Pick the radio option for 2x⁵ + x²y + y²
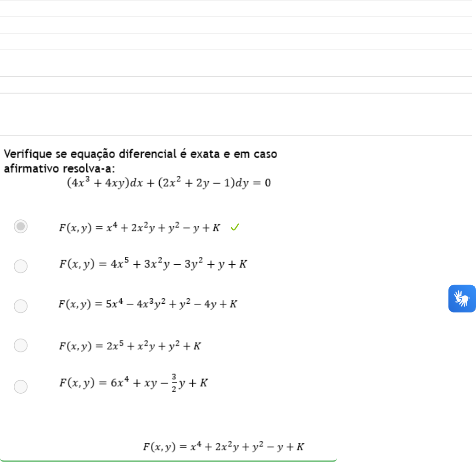The image size is (476, 462). click(x=21, y=345)
